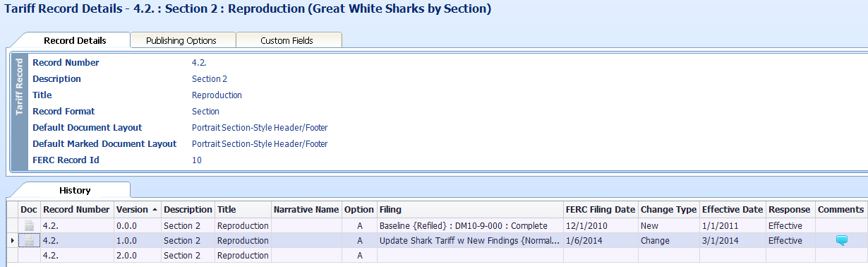Select the row indicator arrow beside version 1.0.0

click(12, 241)
